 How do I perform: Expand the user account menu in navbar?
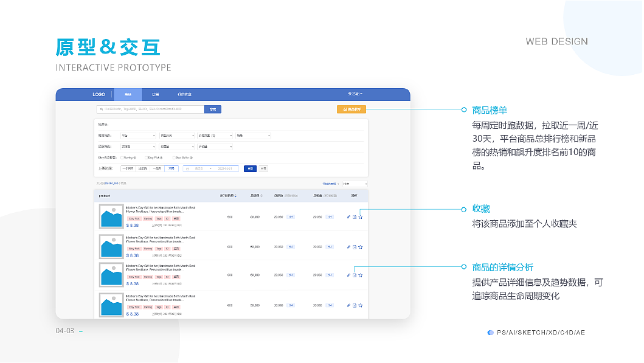(x=355, y=94)
